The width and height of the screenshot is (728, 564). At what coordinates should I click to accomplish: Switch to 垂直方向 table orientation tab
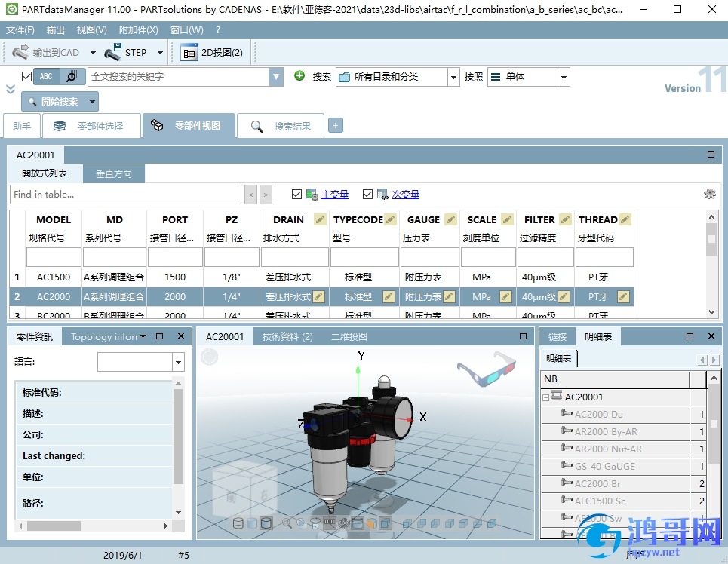(x=114, y=173)
